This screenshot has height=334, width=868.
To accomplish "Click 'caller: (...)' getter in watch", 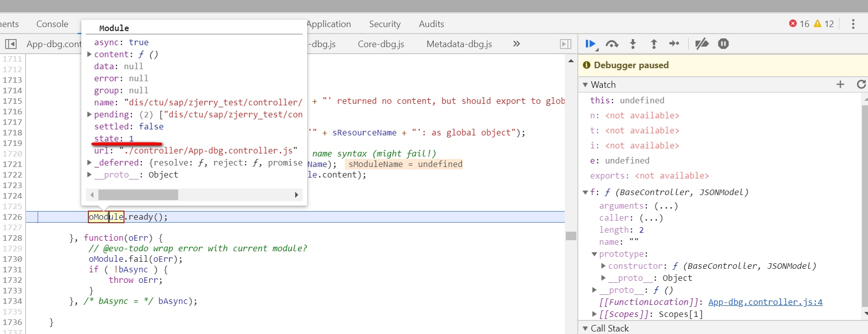I will pos(631,218).
